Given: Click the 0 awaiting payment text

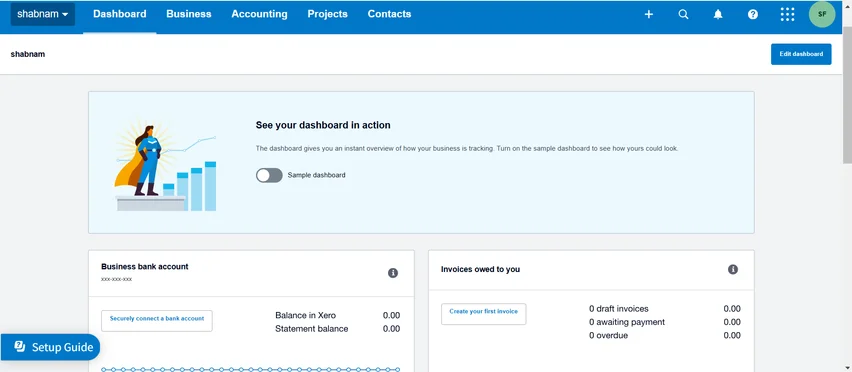Looking at the screenshot, I should tap(627, 322).
